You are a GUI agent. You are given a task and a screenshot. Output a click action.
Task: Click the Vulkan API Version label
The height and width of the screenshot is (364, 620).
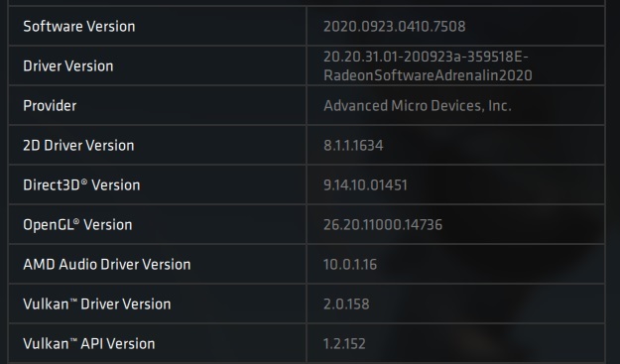click(89, 343)
